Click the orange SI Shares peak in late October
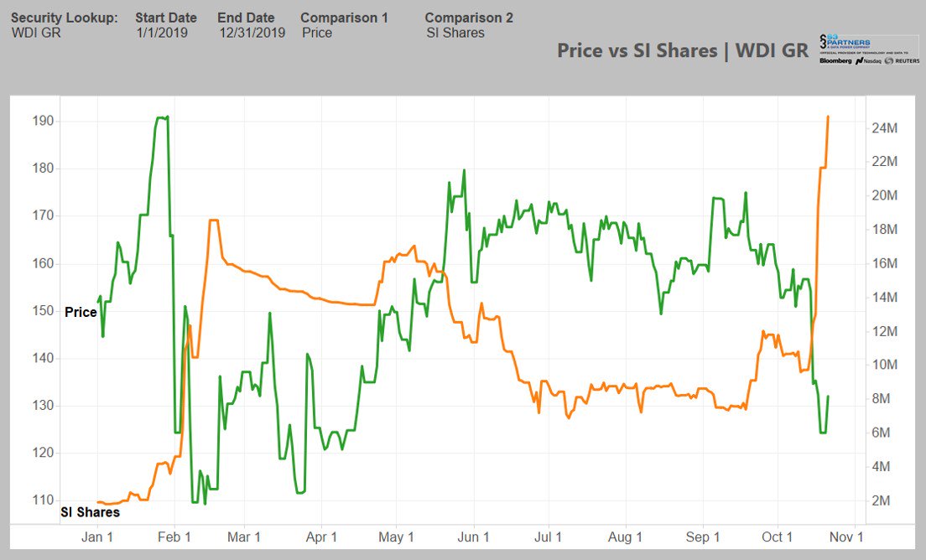Viewport: 926px width, 560px height. [x=828, y=117]
